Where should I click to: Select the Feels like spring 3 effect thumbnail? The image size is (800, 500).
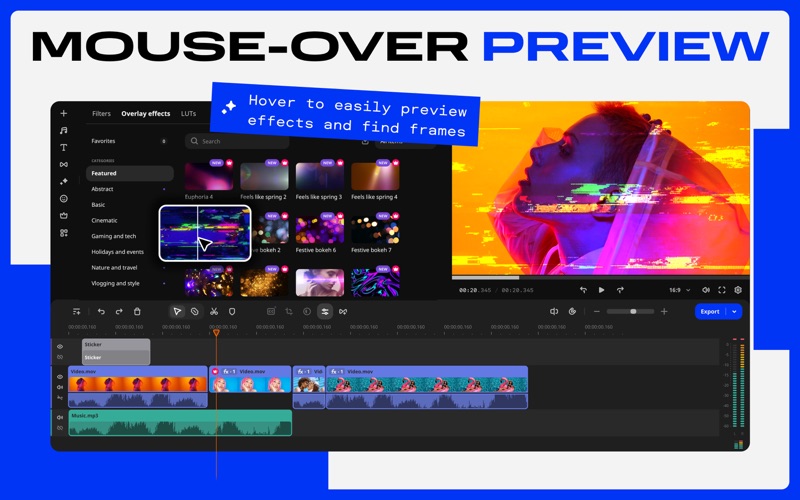coord(319,176)
